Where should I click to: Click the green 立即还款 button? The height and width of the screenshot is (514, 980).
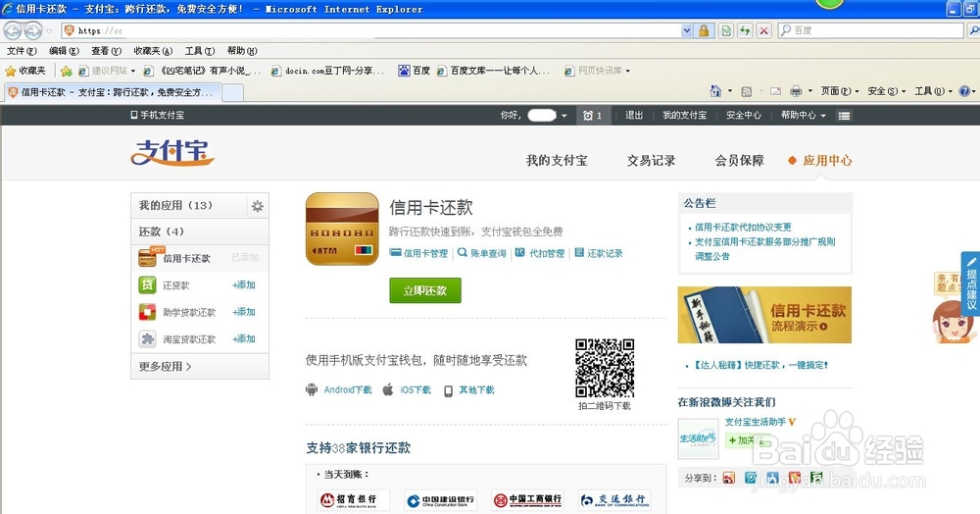425,290
